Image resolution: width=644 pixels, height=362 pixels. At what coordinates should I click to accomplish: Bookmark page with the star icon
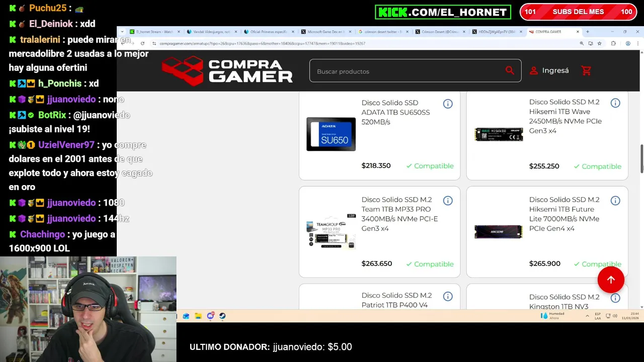click(x=599, y=44)
